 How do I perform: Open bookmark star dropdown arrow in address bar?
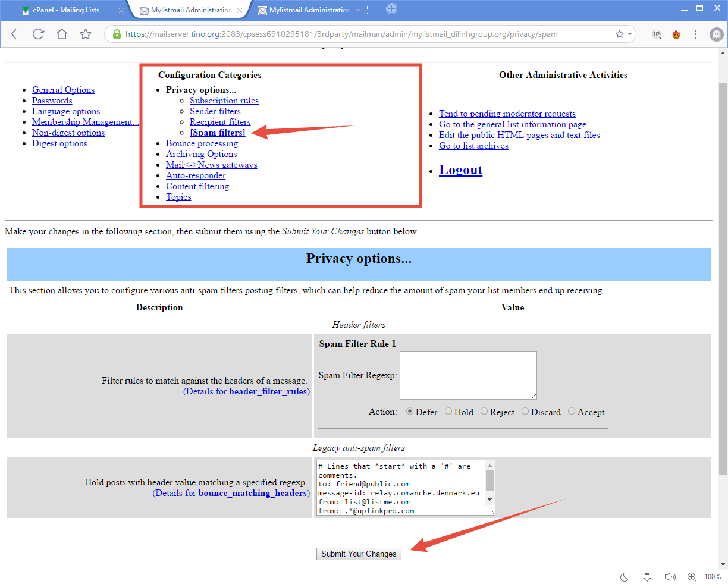[x=630, y=34]
